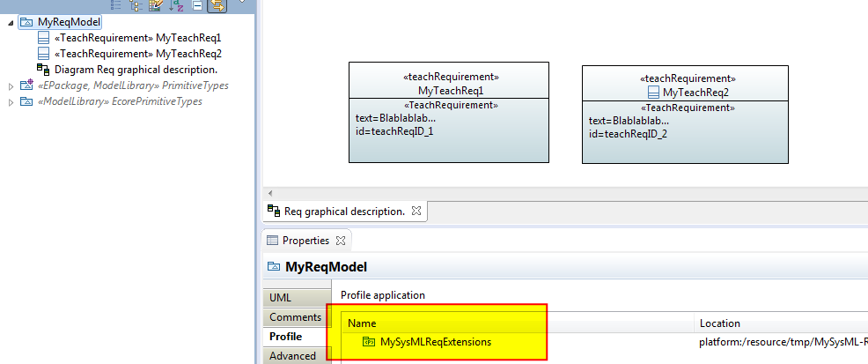Click the Properties view table icon
This screenshot has height=364, width=868.
[x=272, y=241]
